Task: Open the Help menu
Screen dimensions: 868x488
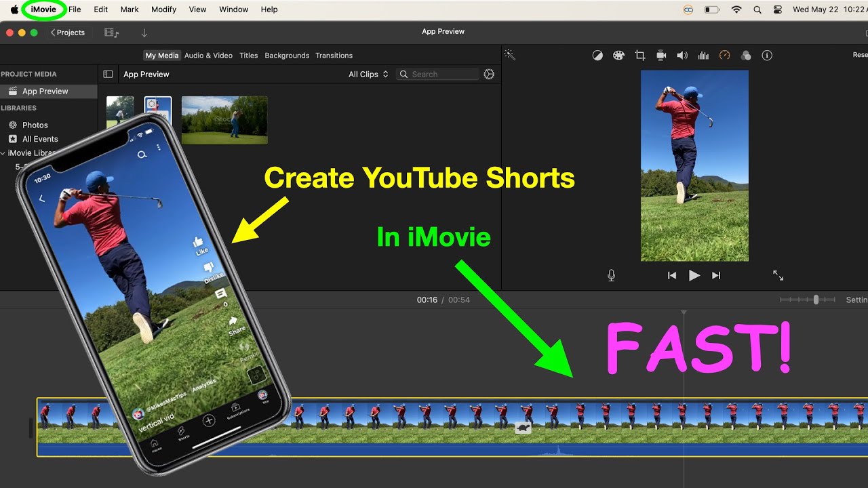Action: tap(269, 9)
